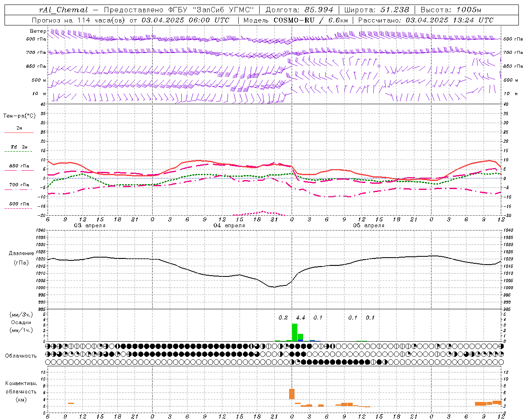Click the calculated time 03.04.2025 13:24 UTC
The height and width of the screenshot is (420, 525).
(x=450, y=20)
